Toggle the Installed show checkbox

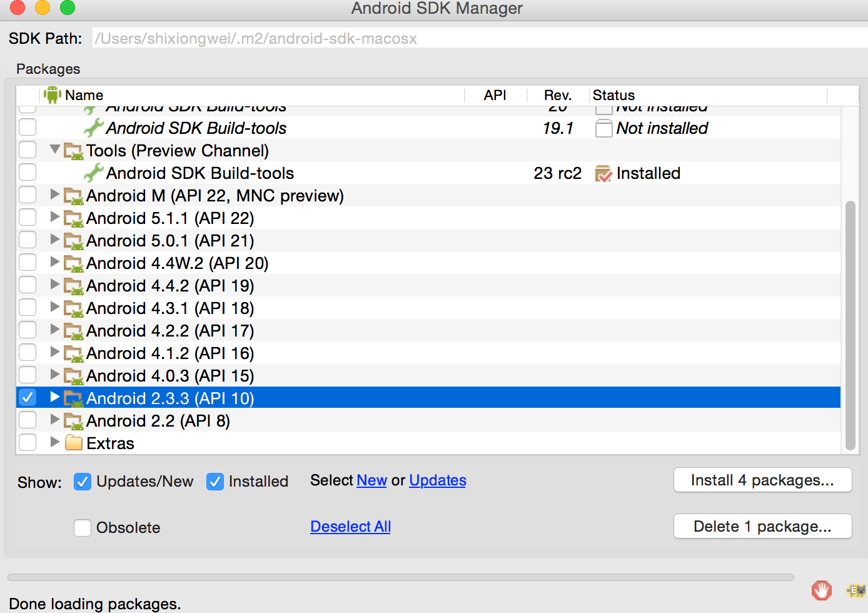[x=215, y=482]
